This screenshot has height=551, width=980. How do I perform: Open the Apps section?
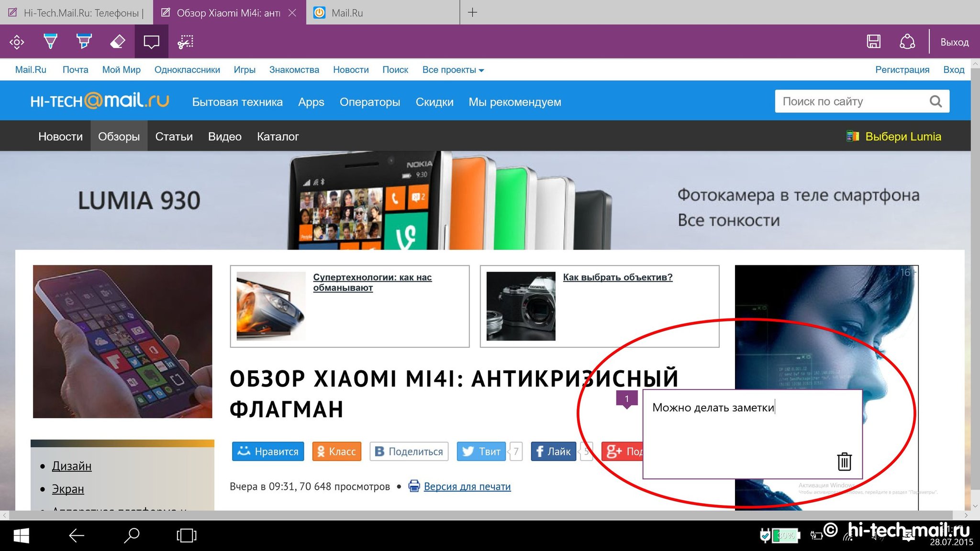pyautogui.click(x=311, y=102)
